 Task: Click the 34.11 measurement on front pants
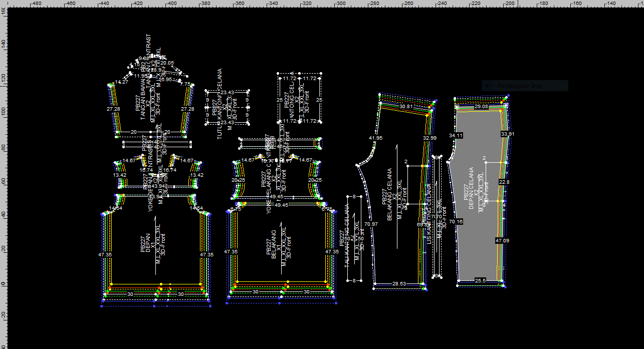coord(456,135)
